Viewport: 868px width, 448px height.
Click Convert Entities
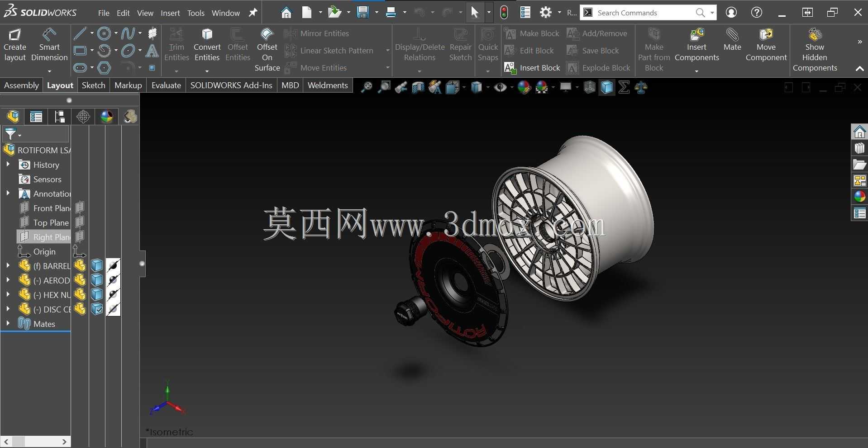tap(207, 45)
